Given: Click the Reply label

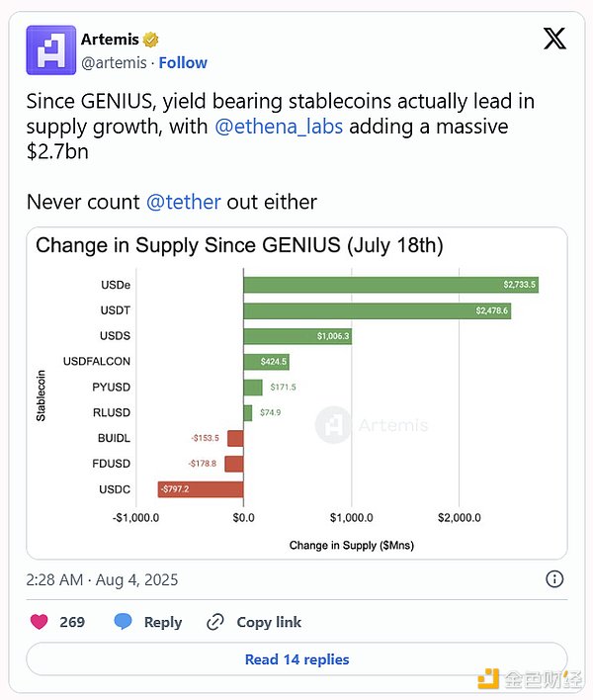Looking at the screenshot, I should click(x=163, y=622).
